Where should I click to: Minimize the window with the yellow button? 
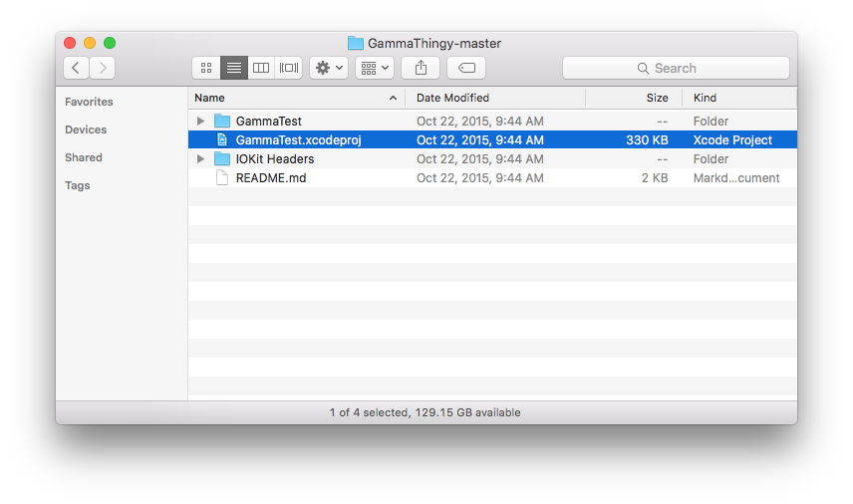click(90, 43)
